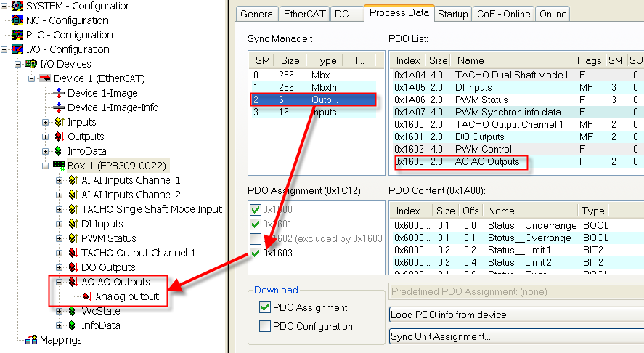Image resolution: width=644 pixels, height=353 pixels.
Task: Toggle the 0x1601 PDO assignment checkbox
Action: tap(255, 224)
